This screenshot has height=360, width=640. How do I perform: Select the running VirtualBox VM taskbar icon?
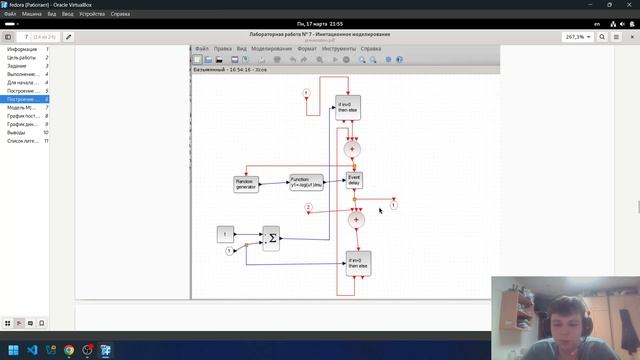click(x=106, y=350)
